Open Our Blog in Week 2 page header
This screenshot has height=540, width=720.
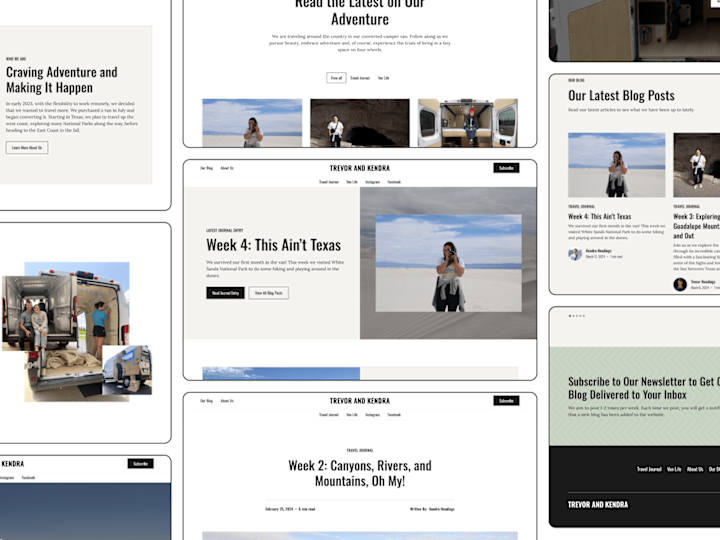206,401
